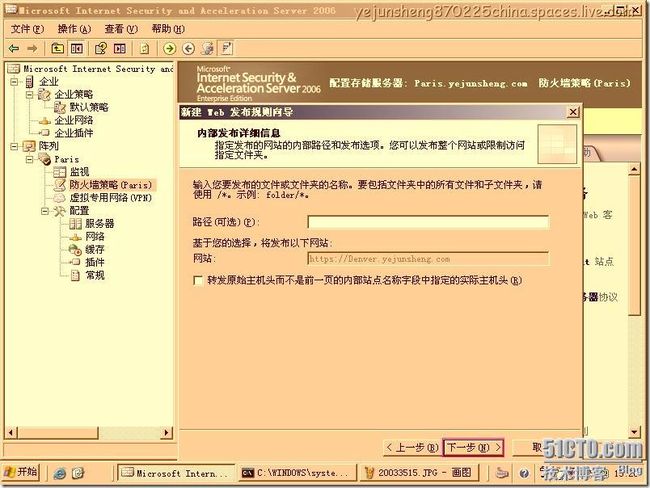Click the 路径(可选) path input field
Screen dimensions: 650x488
pyautogui.click(x=428, y=222)
